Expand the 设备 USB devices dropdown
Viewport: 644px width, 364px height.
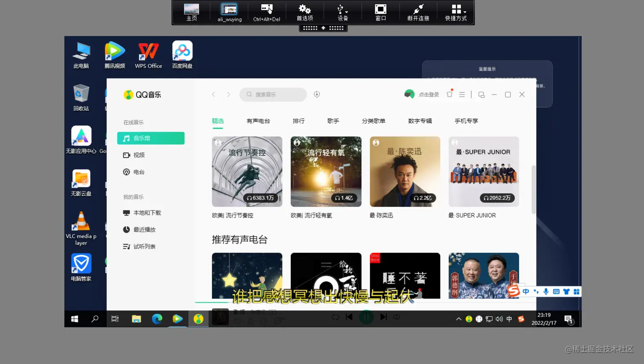342,12
